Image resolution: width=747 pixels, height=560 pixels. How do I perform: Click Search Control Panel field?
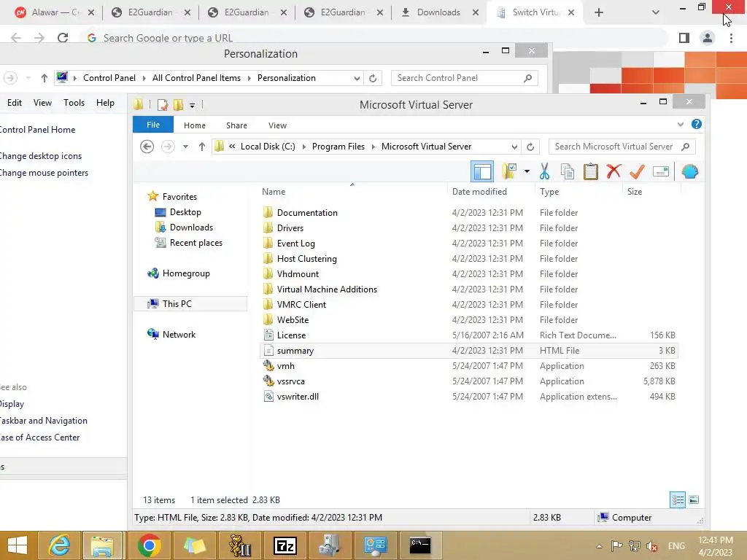coord(465,78)
